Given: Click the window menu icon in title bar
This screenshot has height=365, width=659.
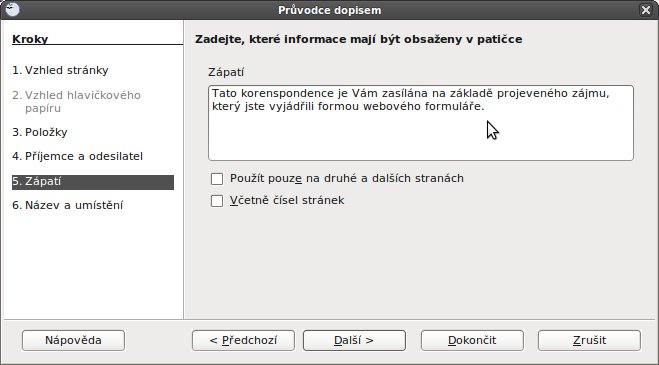Looking at the screenshot, I should (x=12, y=10).
